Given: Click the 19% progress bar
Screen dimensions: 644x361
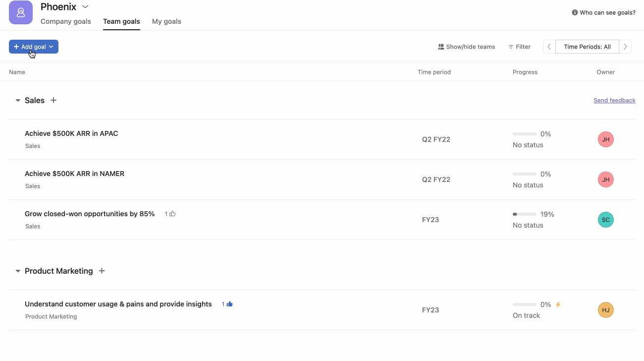Looking at the screenshot, I should tap(524, 214).
